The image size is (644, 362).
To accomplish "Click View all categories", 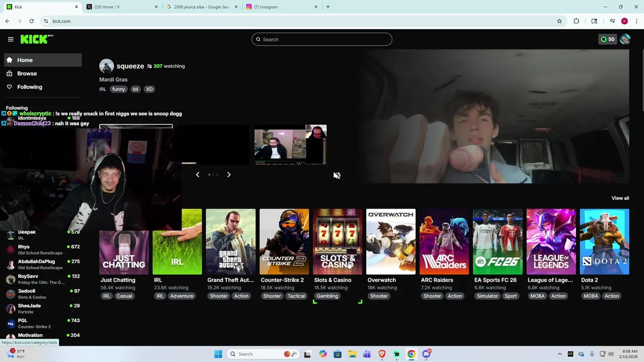I will click(x=620, y=198).
